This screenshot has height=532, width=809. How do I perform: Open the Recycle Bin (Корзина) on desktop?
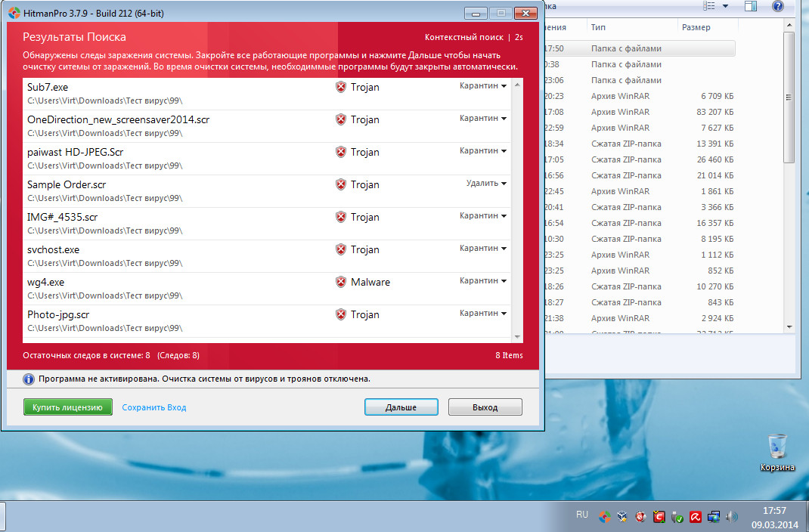pos(777,448)
